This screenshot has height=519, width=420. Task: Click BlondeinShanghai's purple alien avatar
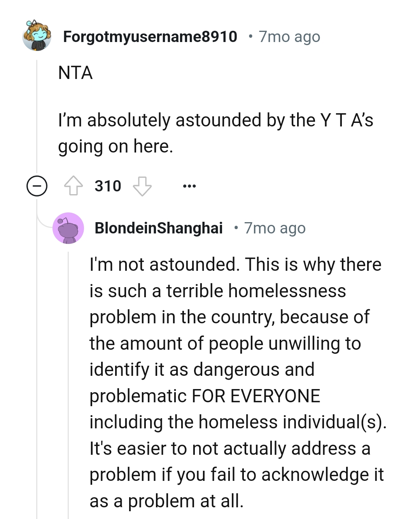(68, 229)
